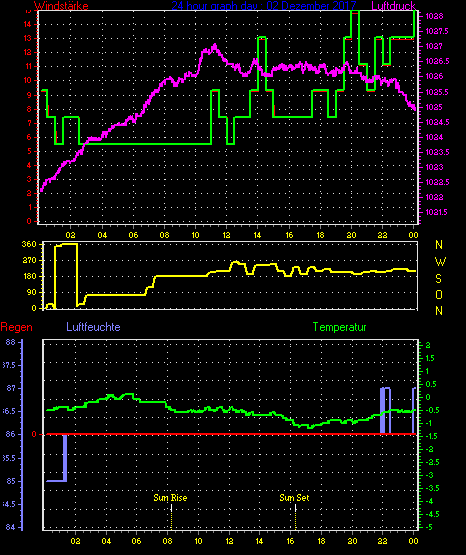The width and height of the screenshot is (466, 555).
Task: Select -5 on the Temperatur axis
Action: [x=428, y=527]
